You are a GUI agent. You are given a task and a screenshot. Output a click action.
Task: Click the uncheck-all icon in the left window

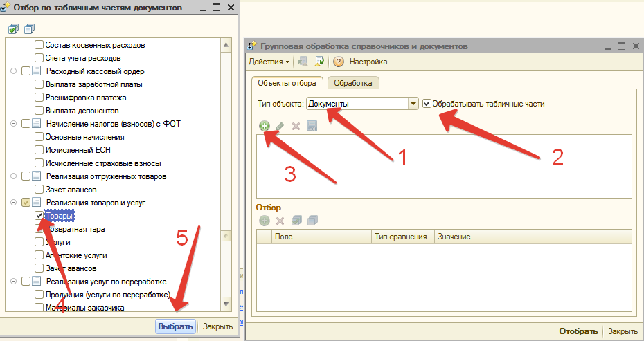pos(28,29)
